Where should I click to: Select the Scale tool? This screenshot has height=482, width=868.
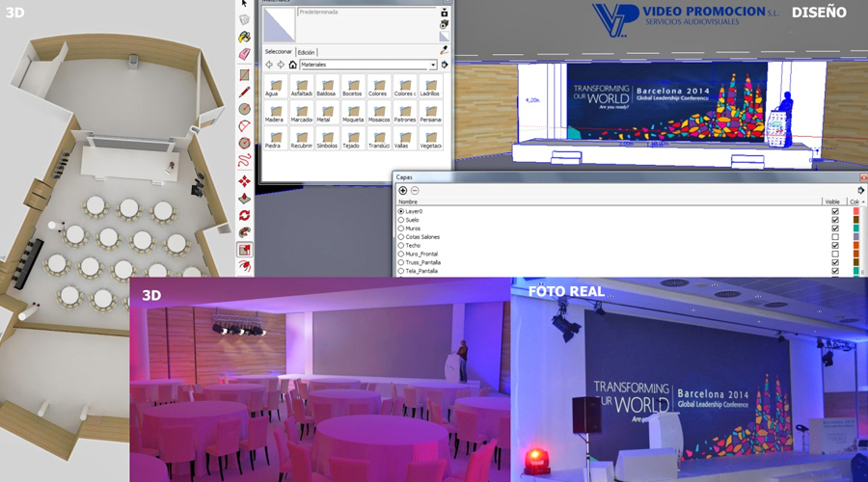[x=244, y=250]
